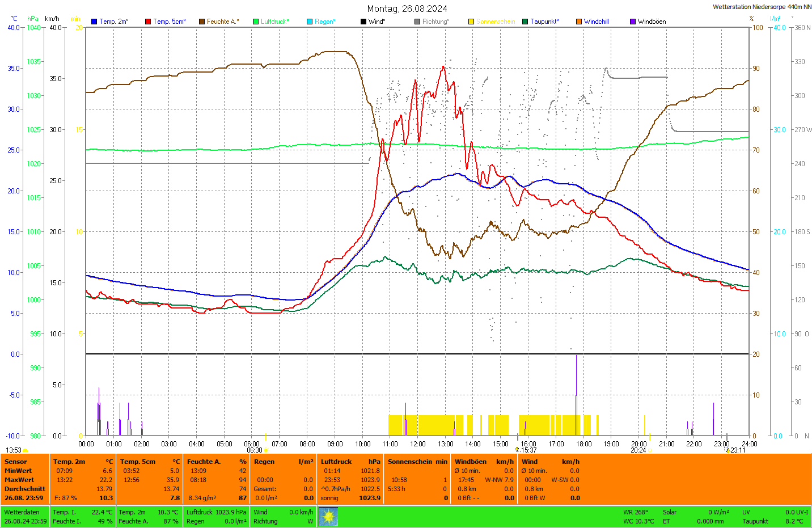Click the 12:00 time axis label
Screen dimensions: 812x528
point(418,444)
